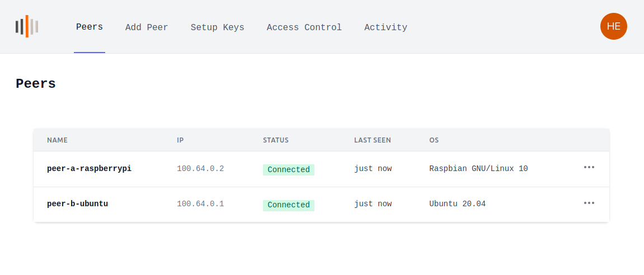Click the NAME column header
This screenshot has height=275, width=644.
click(57, 140)
